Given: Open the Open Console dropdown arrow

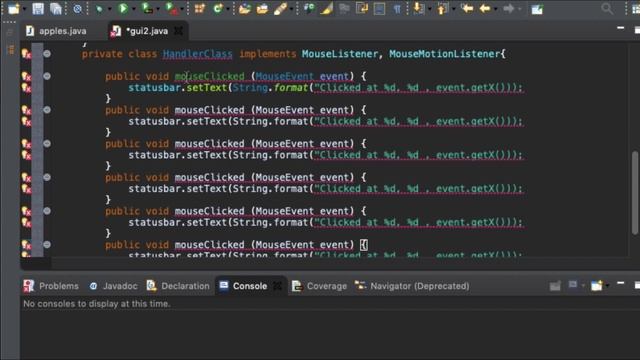Looking at the screenshot, I should 607,286.
